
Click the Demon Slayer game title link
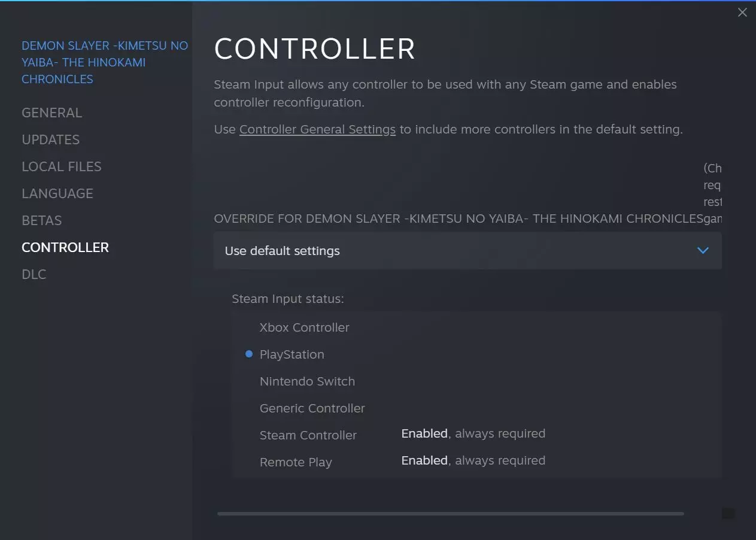pos(104,62)
